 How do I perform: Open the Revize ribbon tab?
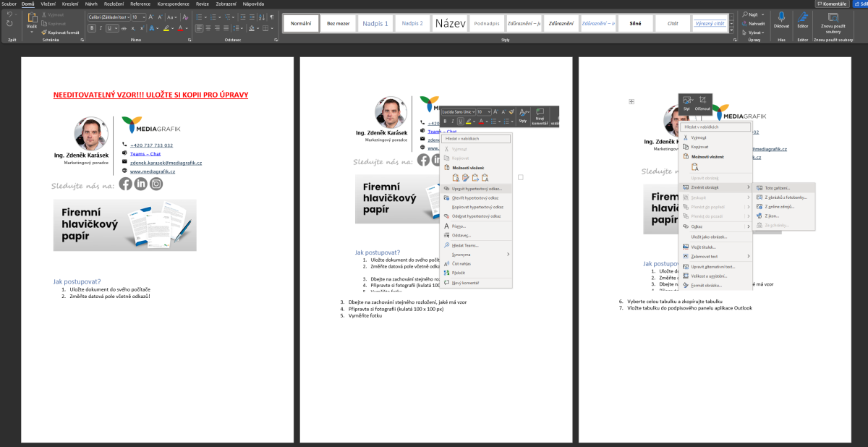tap(202, 4)
